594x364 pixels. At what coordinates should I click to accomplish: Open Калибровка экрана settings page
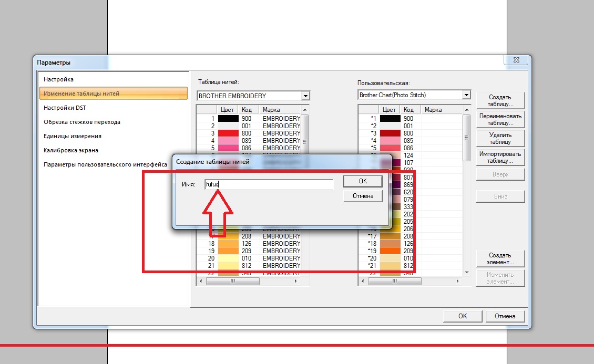click(x=71, y=150)
